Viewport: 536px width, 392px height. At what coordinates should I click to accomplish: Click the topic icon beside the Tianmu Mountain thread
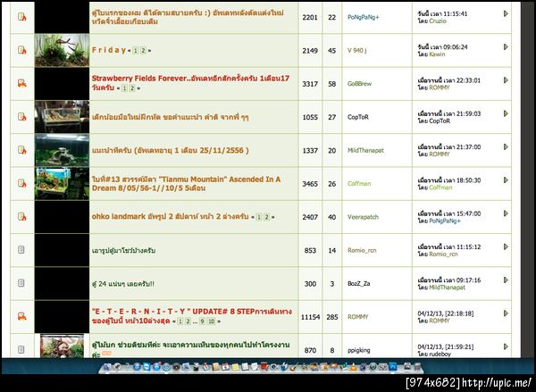click(x=21, y=183)
